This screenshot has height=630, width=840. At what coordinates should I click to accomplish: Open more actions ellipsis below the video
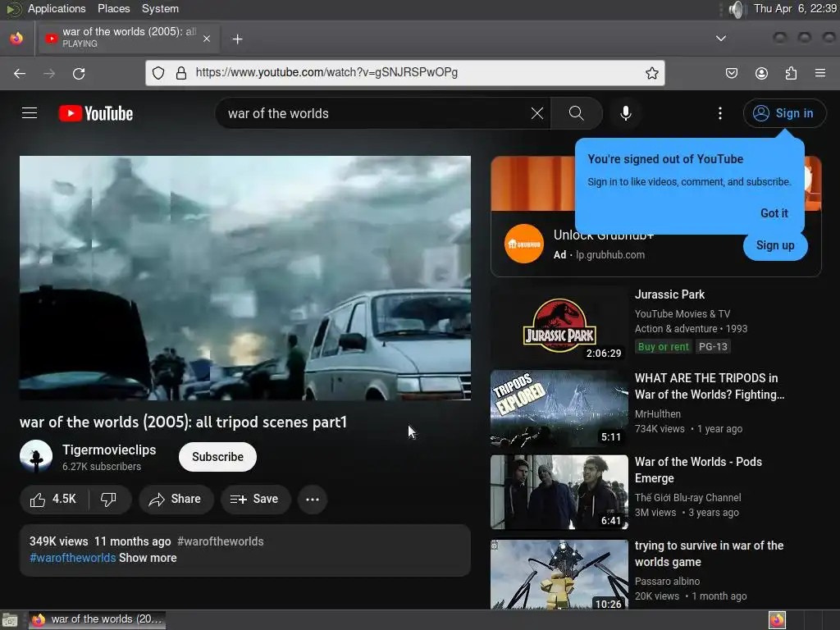(313, 500)
